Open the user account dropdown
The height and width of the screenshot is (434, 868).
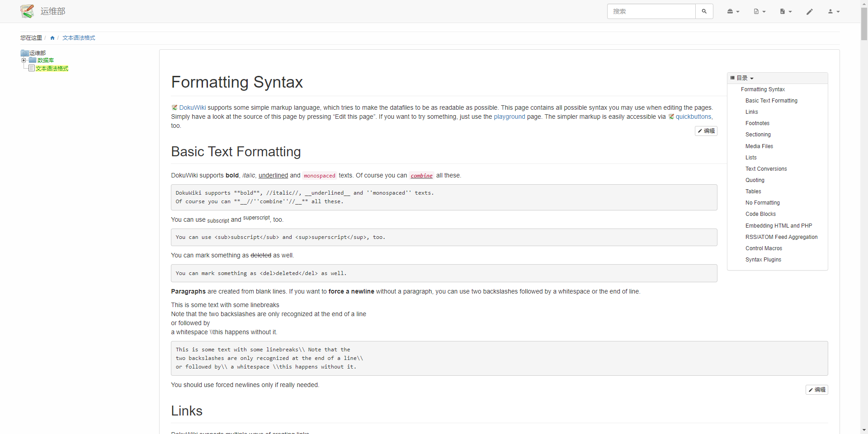(834, 11)
